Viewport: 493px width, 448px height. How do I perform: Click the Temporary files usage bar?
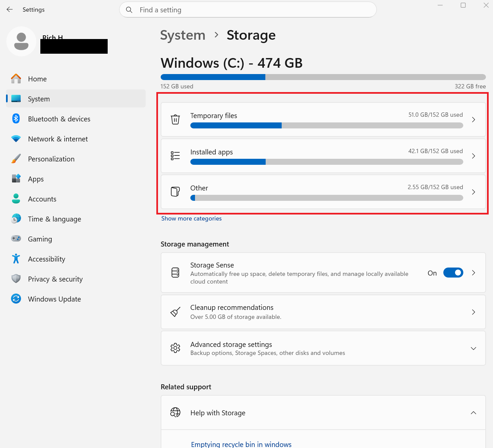click(327, 125)
